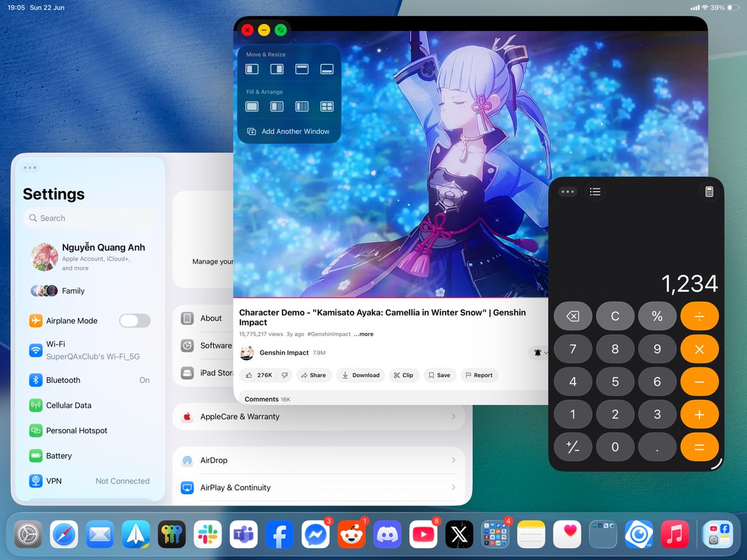Open Slack from the dock
Screen dimensions: 747x560
pos(207,534)
